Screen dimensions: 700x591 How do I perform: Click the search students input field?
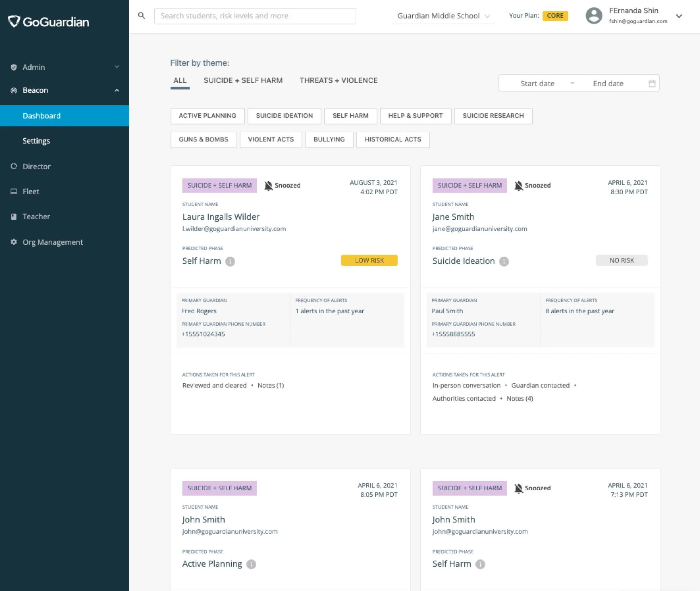tap(255, 16)
